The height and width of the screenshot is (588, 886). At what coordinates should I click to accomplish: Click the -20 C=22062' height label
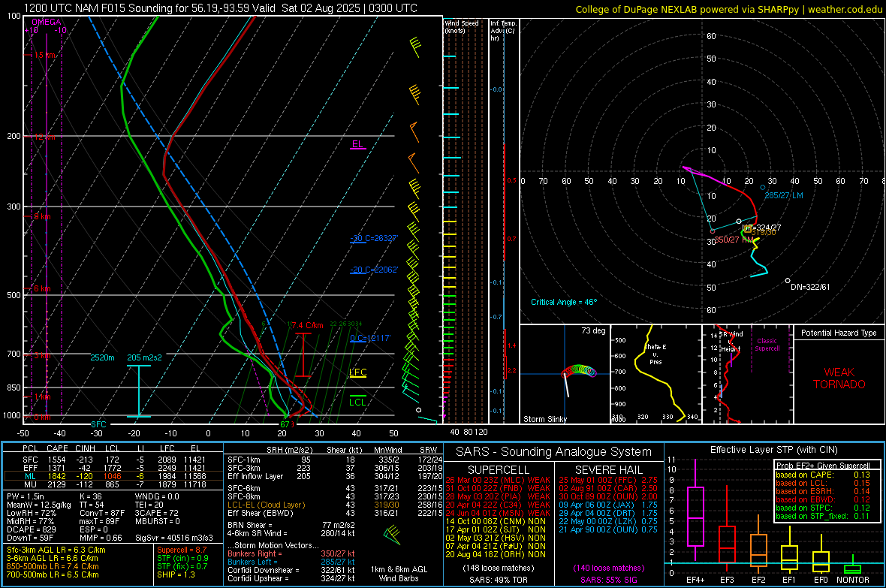pyautogui.click(x=374, y=270)
